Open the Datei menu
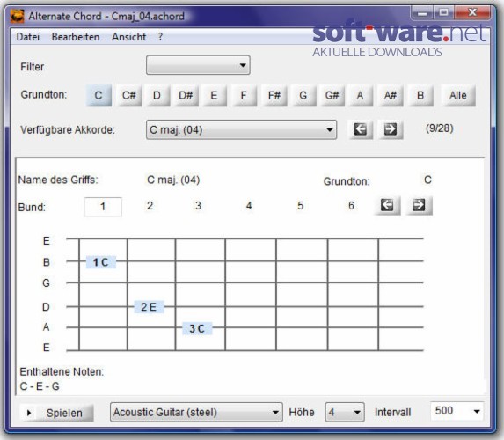The height and width of the screenshot is (440, 504). [x=28, y=37]
